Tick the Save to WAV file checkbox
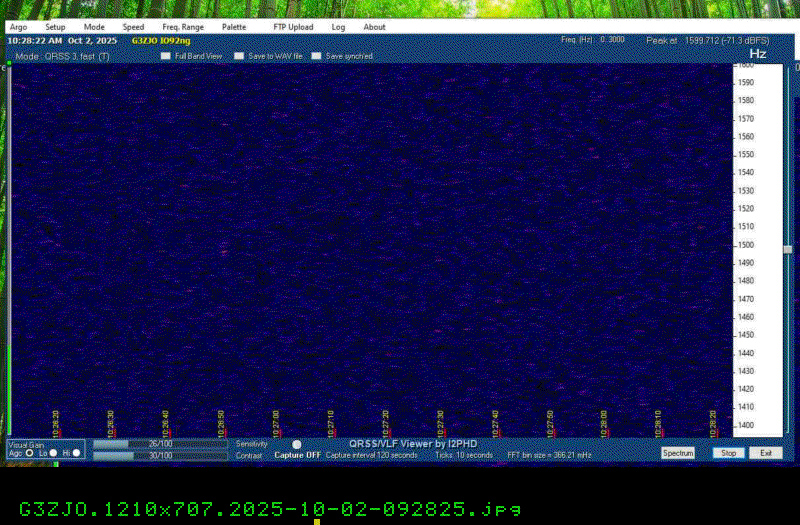 point(239,57)
